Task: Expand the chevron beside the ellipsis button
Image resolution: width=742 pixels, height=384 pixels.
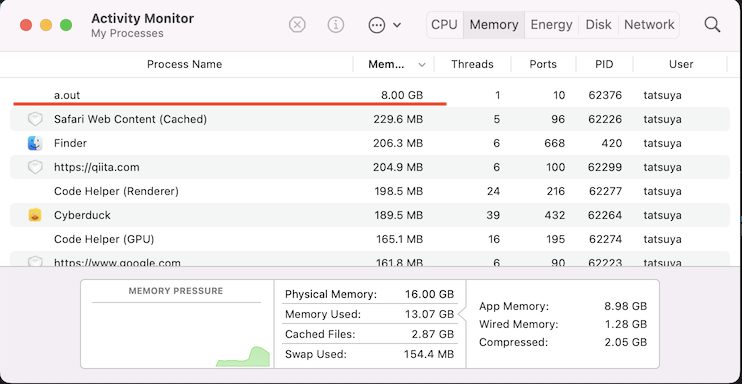Action: click(x=397, y=25)
